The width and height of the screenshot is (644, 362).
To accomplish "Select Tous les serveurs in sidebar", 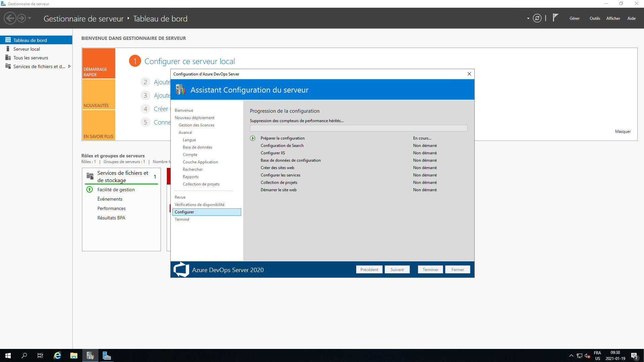I will (x=31, y=58).
